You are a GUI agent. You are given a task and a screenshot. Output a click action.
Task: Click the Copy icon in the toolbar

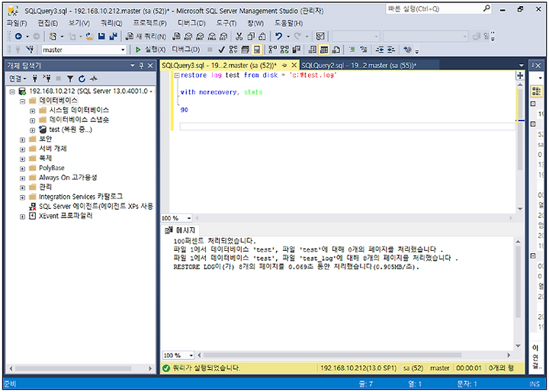251,36
